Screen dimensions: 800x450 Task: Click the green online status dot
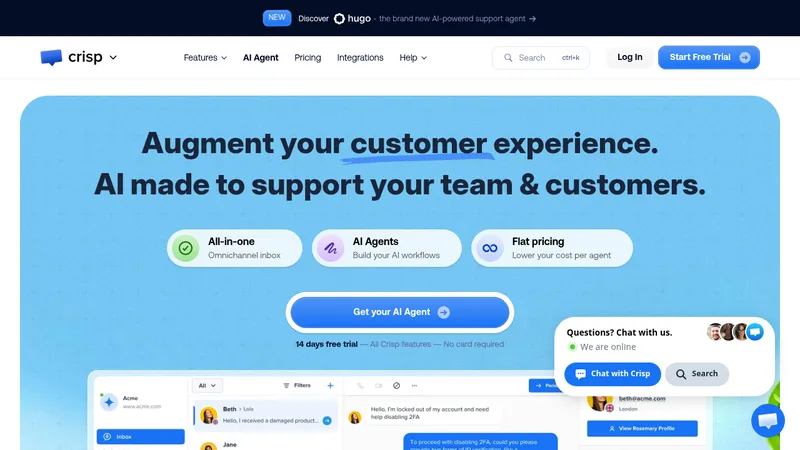572,347
